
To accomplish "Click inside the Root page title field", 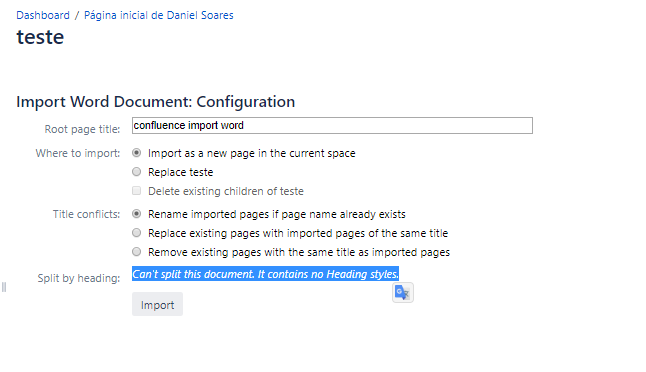I will [x=332, y=125].
